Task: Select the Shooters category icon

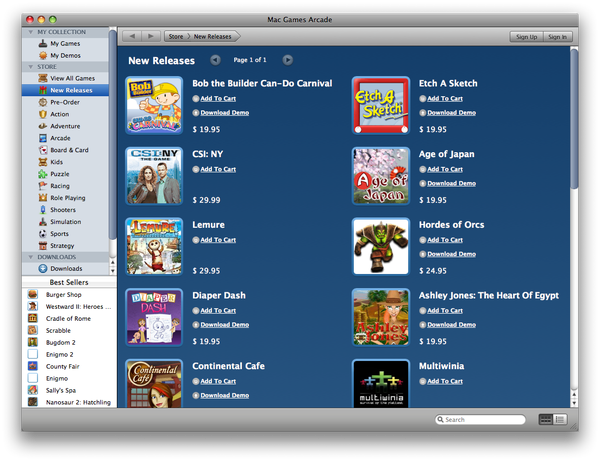Action: point(43,210)
